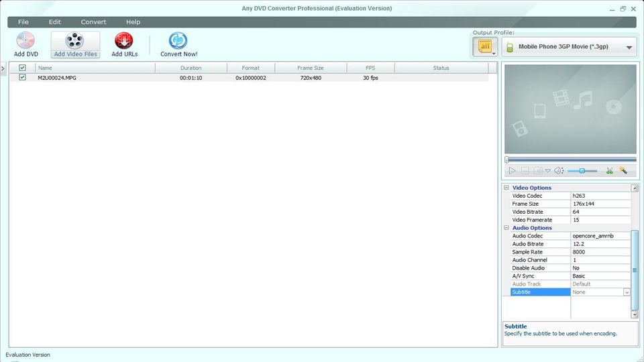Click the 30 fps cell
The height and width of the screenshot is (362, 644).
(370, 78)
